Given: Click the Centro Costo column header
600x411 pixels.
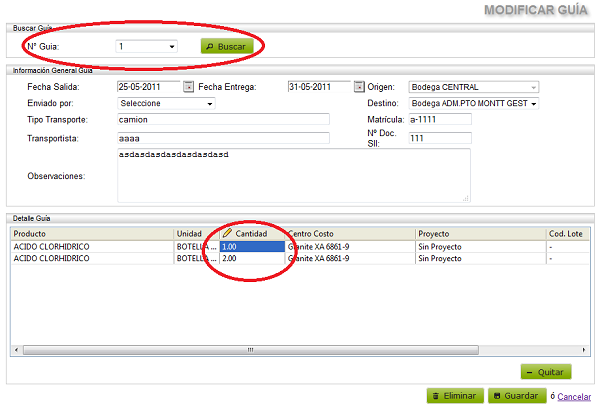Looking at the screenshot, I should pos(350,234).
